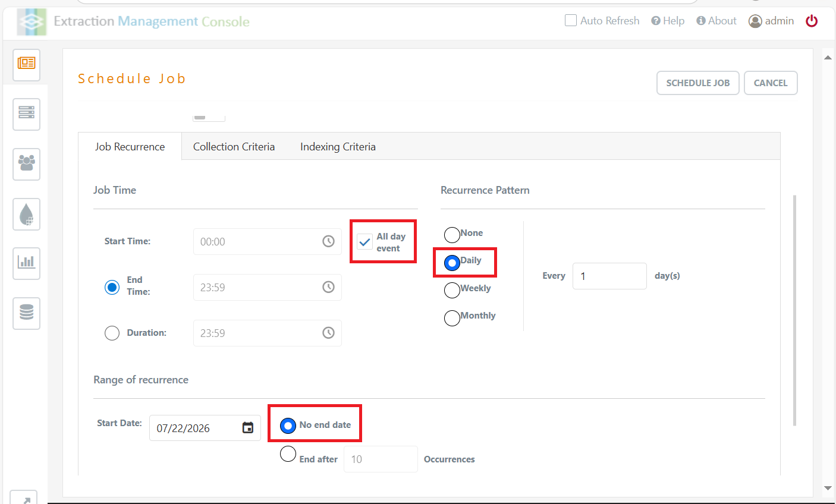The width and height of the screenshot is (836, 504).
Task: Click the Job Time heading
Action: 115,190
